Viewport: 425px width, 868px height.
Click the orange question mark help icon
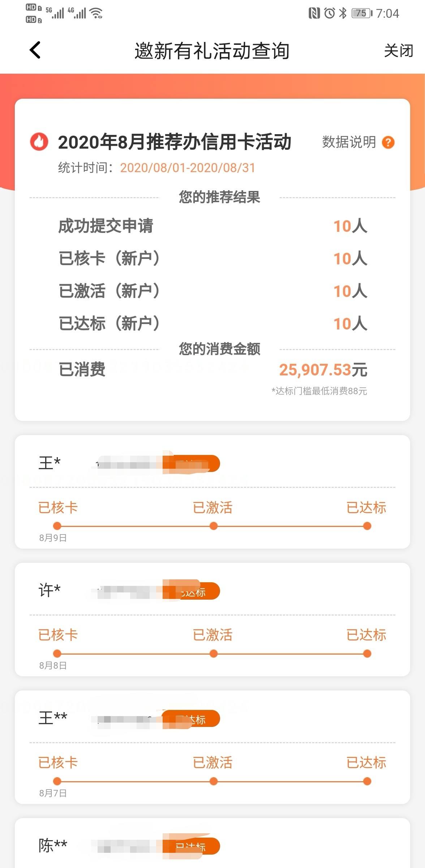(x=388, y=142)
